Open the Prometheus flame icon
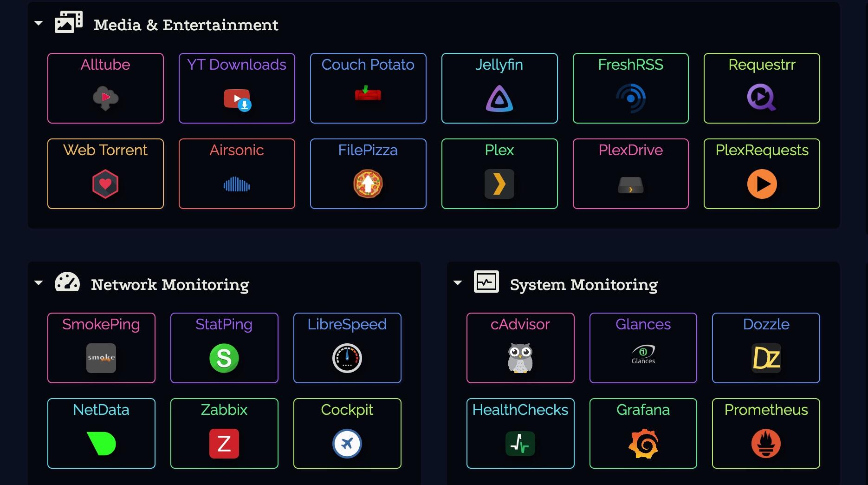Viewport: 868px width, 485px height. pos(766,444)
